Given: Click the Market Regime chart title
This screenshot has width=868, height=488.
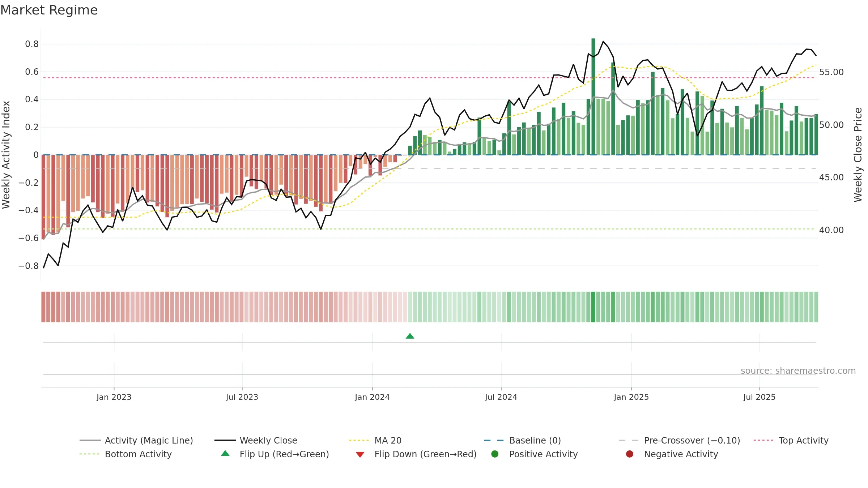Looking at the screenshot, I should click(x=49, y=10).
